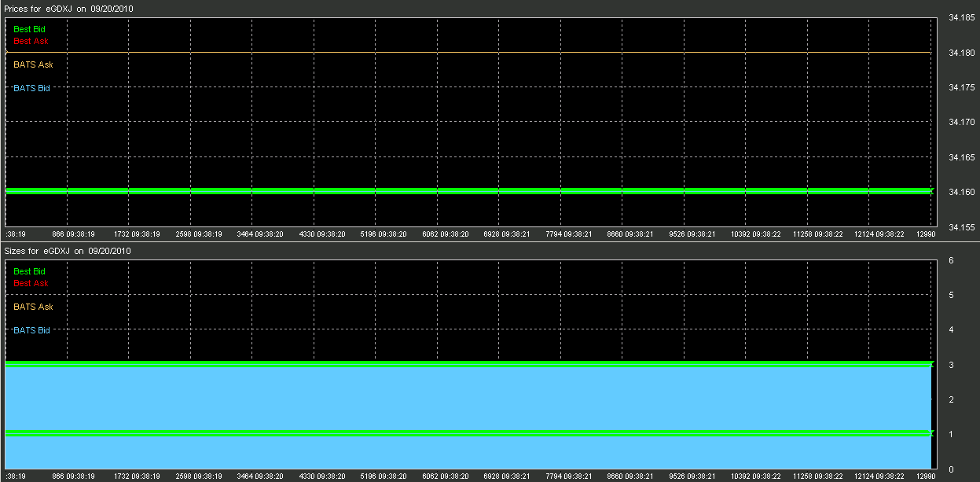980x482 pixels.
Task: Click the green Best Bid line in Prices chart
Action: click(x=468, y=191)
